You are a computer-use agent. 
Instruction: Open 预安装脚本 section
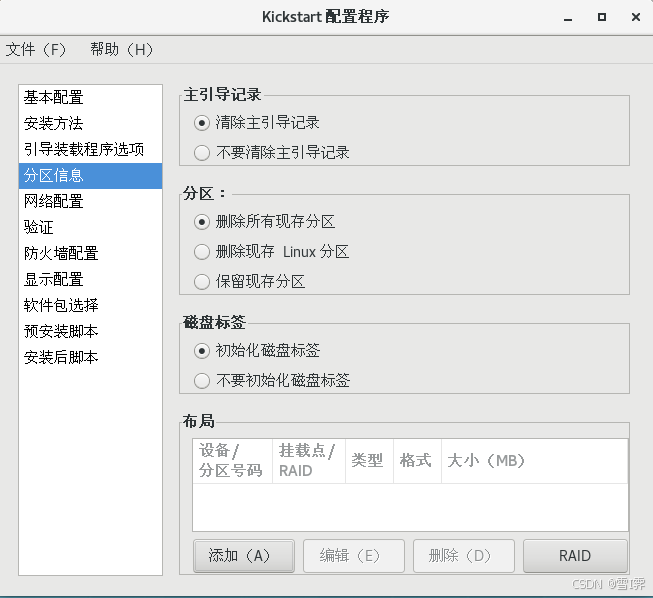(x=90, y=331)
